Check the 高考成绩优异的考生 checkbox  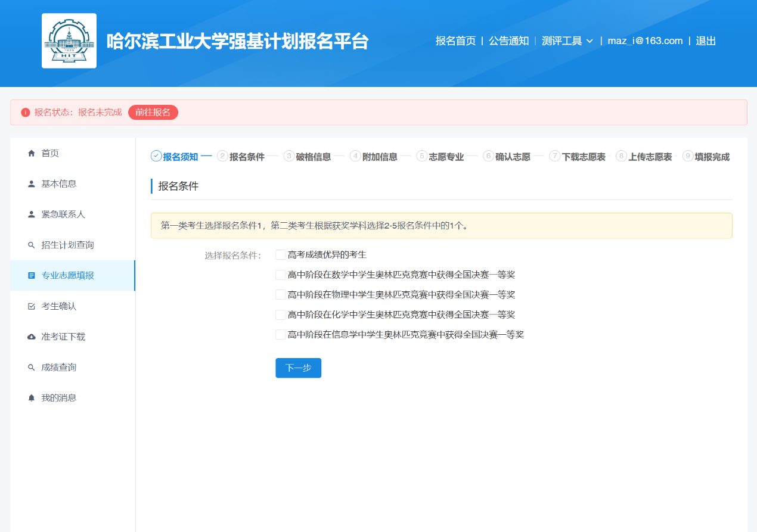click(x=281, y=255)
